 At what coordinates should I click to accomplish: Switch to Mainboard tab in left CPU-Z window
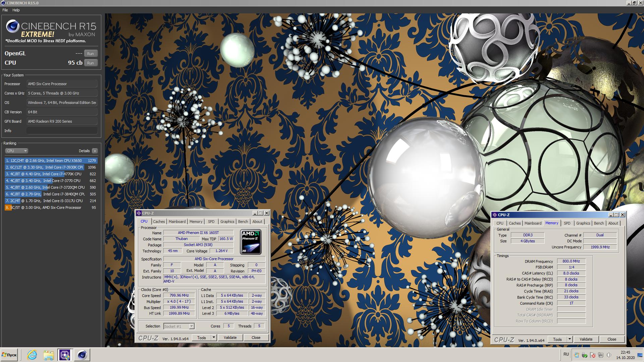[x=177, y=222]
